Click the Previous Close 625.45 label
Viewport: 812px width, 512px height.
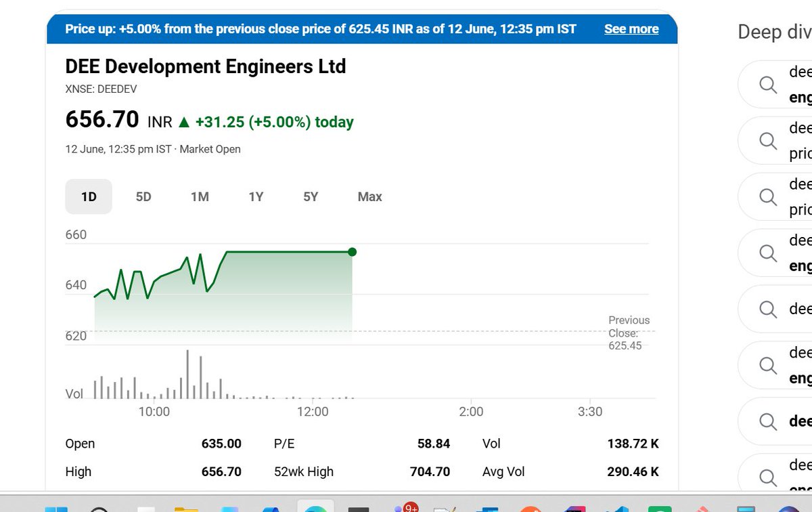[629, 333]
